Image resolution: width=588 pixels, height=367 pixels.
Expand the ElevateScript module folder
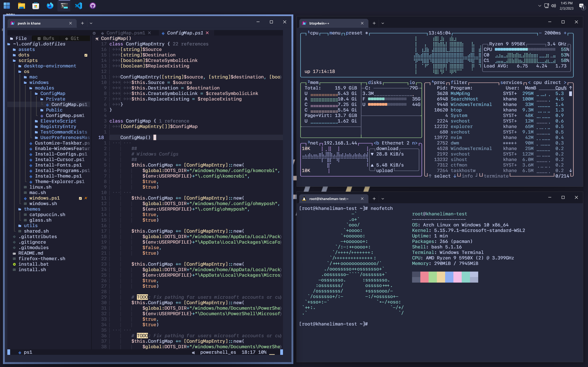point(58,121)
